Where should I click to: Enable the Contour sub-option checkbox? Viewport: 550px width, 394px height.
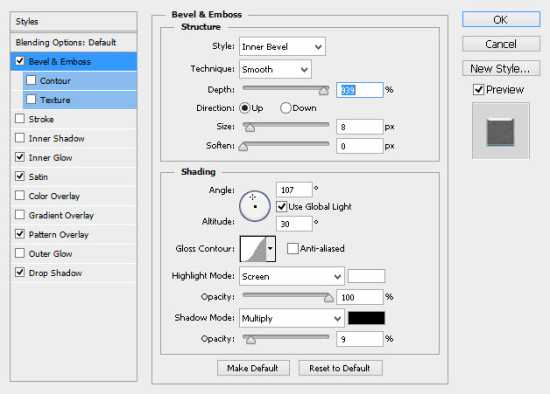pos(31,80)
